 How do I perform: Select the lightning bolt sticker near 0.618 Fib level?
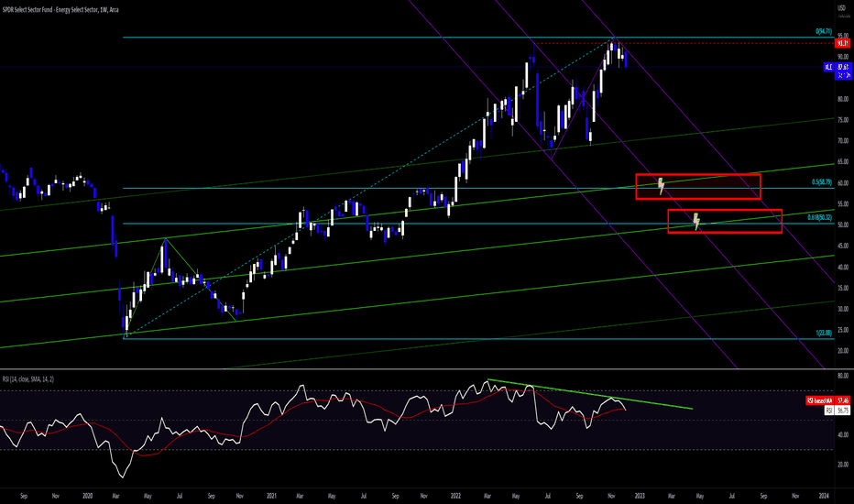696,221
